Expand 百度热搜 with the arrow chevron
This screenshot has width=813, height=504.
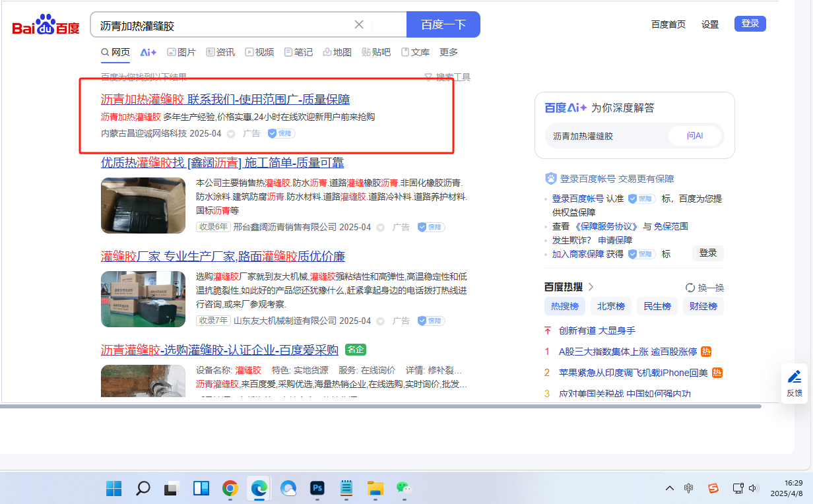[x=591, y=286]
